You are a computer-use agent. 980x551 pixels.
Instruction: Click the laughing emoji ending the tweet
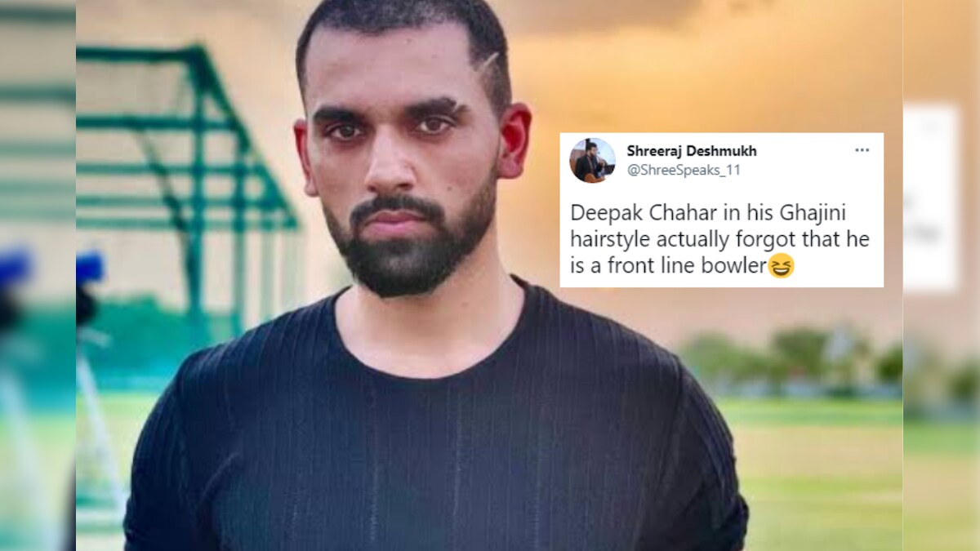pos(781,267)
